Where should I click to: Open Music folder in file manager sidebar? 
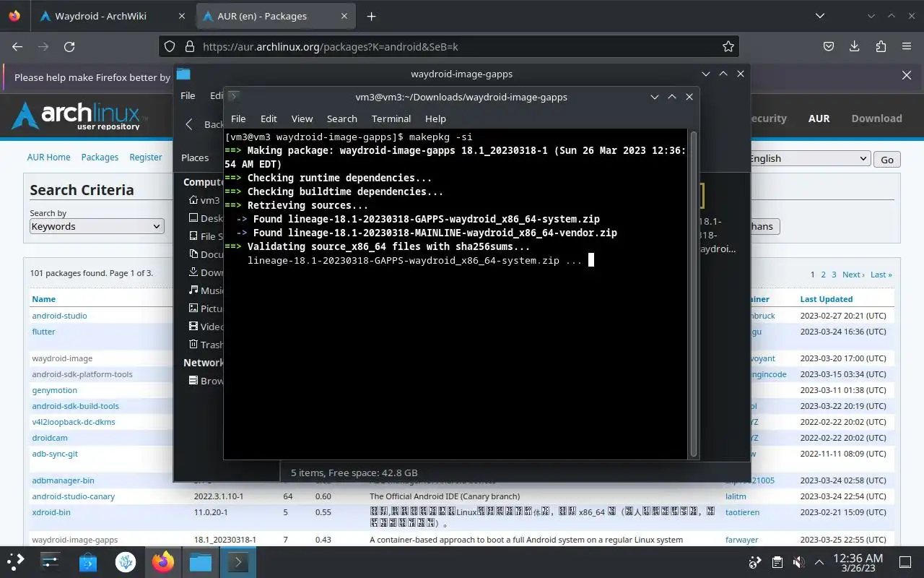[206, 290]
